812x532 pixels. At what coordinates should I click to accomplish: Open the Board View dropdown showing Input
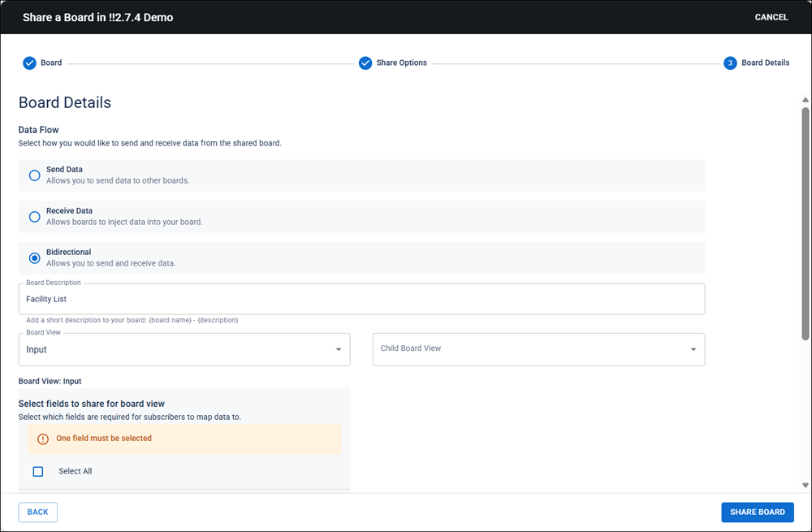point(184,349)
